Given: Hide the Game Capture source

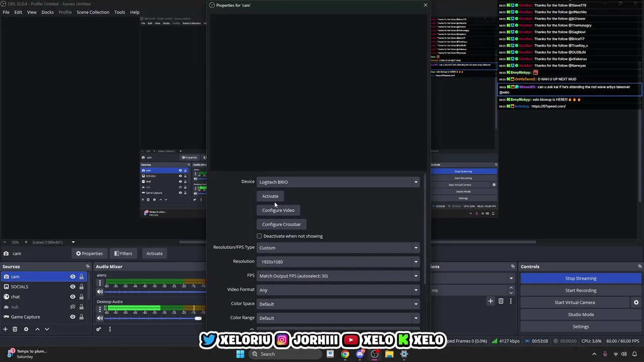Looking at the screenshot, I should (x=72, y=317).
